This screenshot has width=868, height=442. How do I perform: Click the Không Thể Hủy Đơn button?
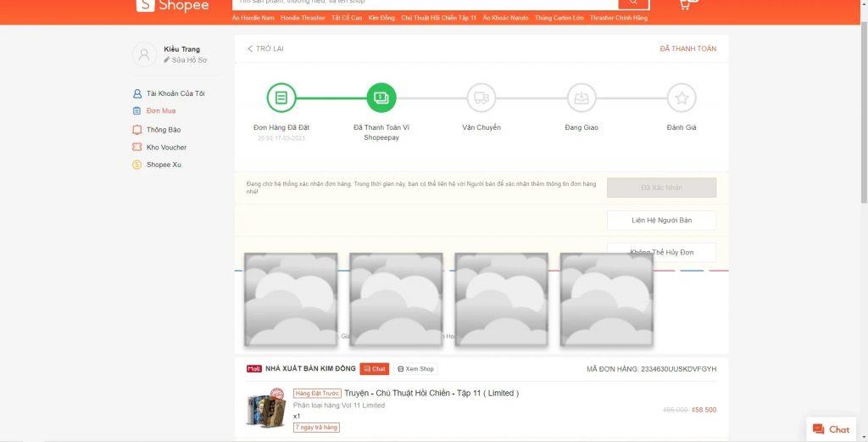click(661, 252)
